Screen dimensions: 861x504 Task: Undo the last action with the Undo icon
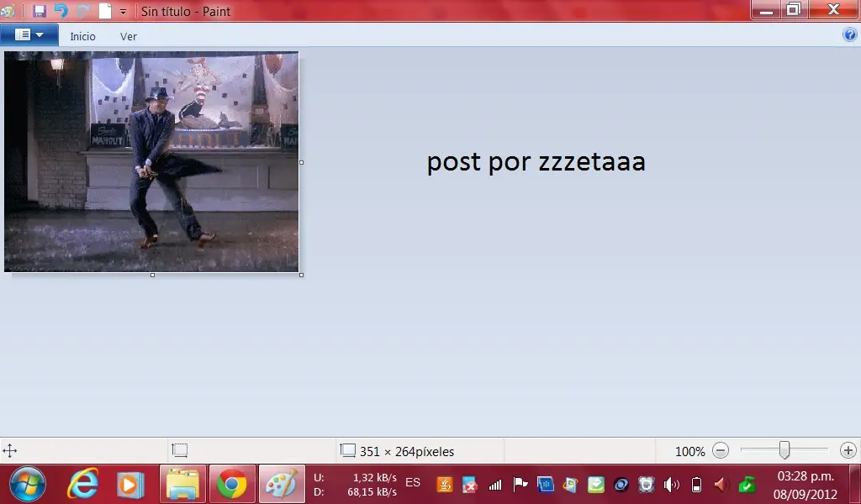[x=60, y=11]
